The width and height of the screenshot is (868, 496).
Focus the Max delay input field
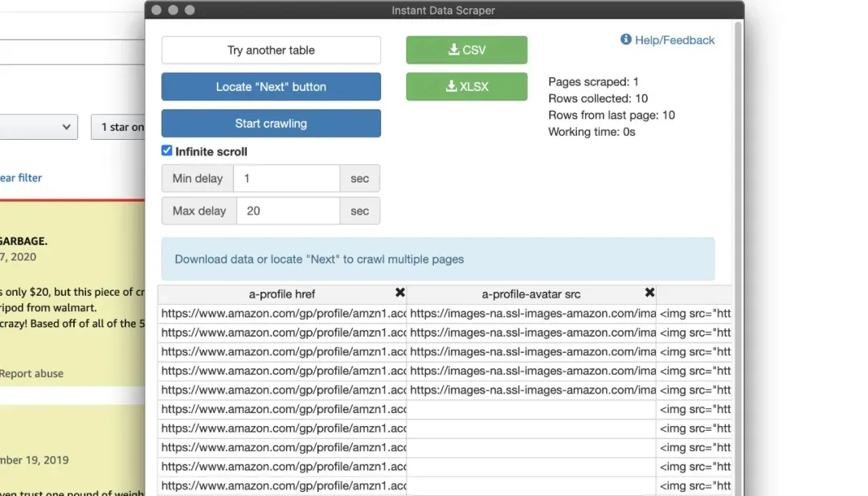click(288, 211)
